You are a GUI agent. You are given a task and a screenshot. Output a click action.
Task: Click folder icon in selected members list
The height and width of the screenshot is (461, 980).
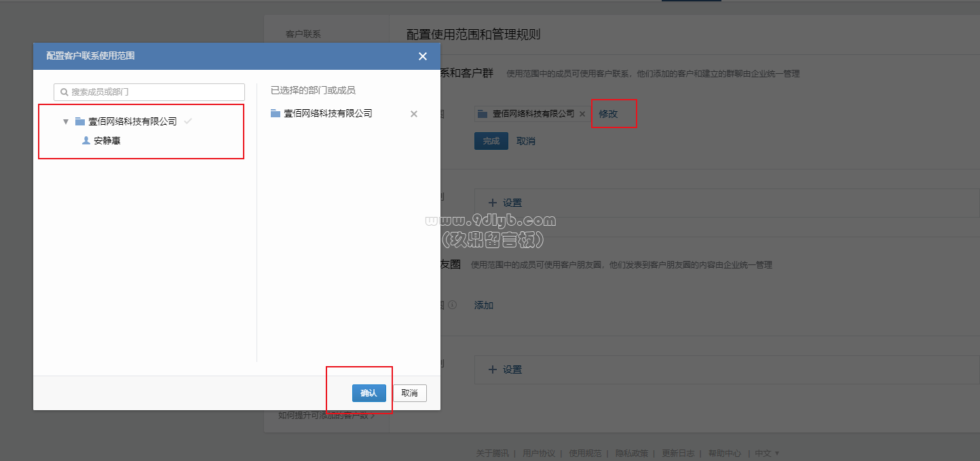276,113
